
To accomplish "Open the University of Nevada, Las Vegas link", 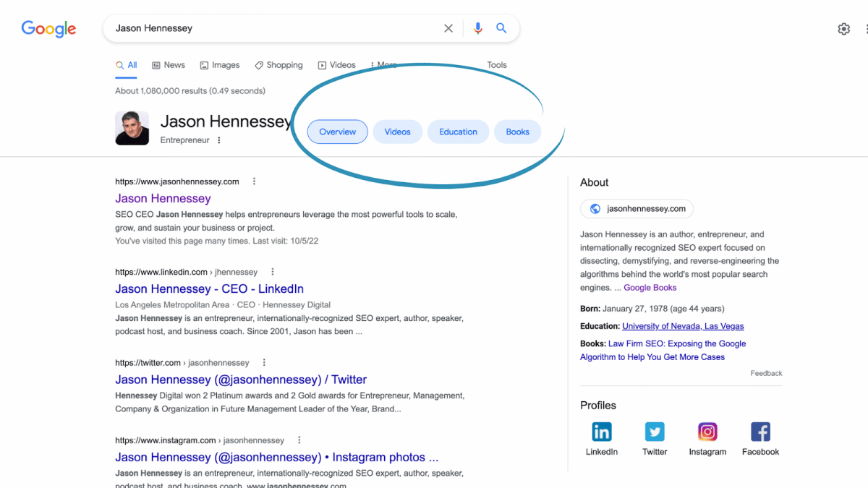I will tap(682, 326).
